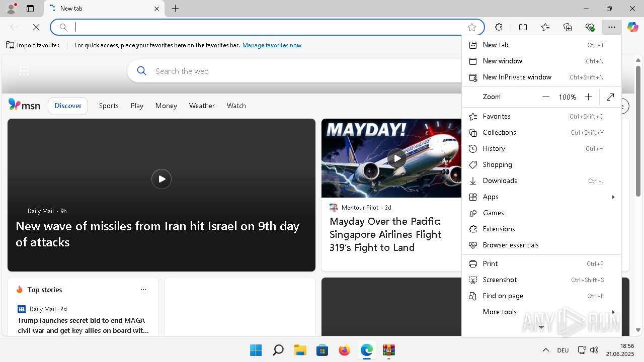Open taskbar Search magnifier
This screenshot has height=362, width=644.
click(x=278, y=350)
